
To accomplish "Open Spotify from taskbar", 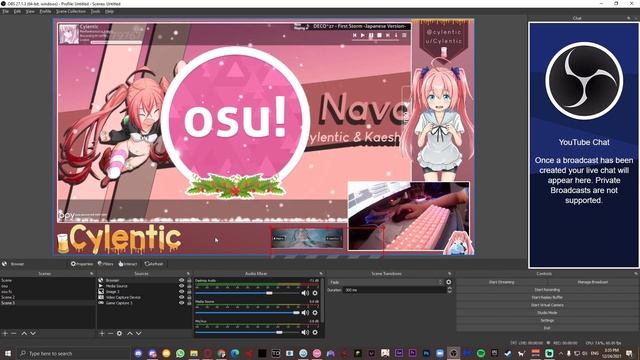I will coord(481,353).
